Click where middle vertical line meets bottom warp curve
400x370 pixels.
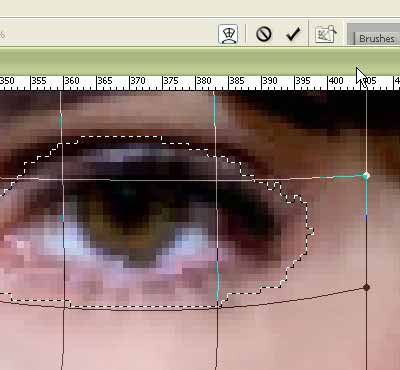click(x=218, y=308)
